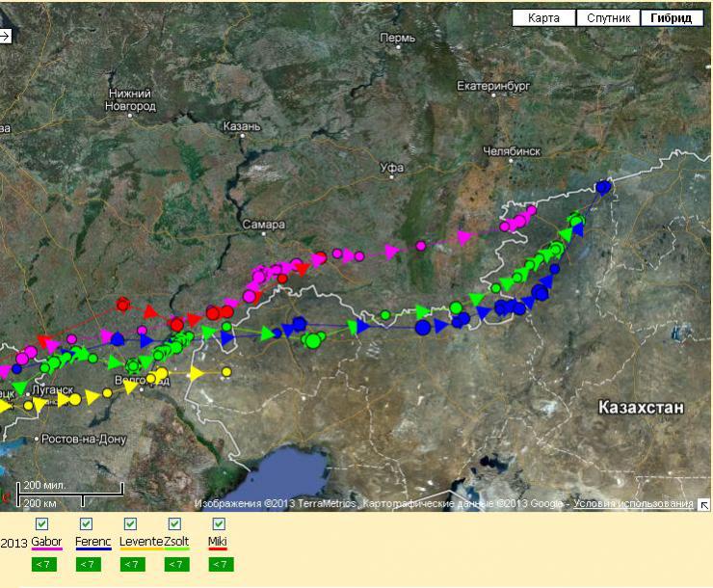Click the green <7 button under Gabor
Screen dimensions: 713x588
tap(43, 565)
